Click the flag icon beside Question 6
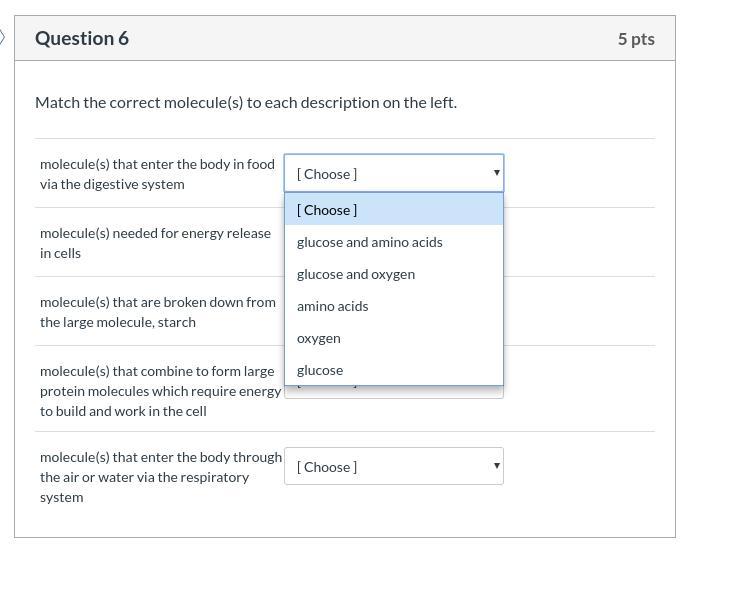 pyautogui.click(x=3, y=38)
